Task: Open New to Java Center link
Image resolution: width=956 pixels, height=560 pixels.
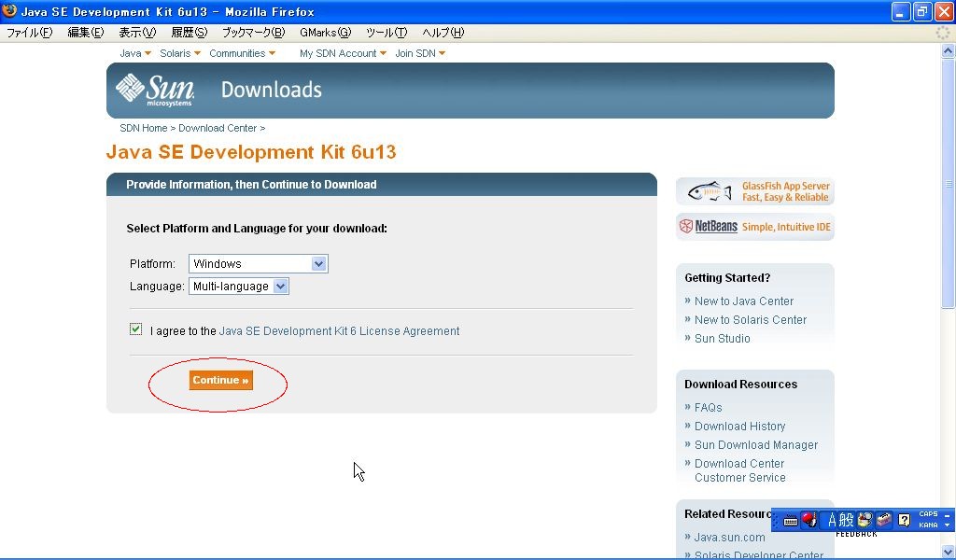Action: pyautogui.click(x=744, y=301)
